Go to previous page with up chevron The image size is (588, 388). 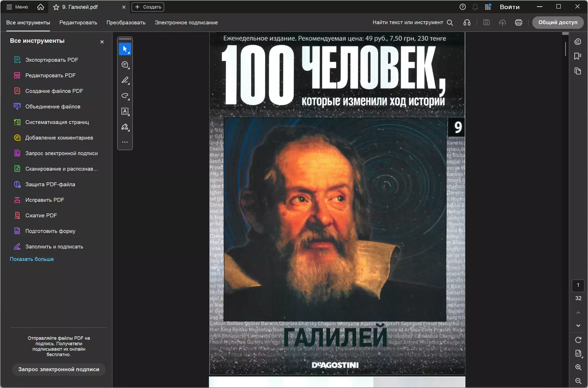pos(578,313)
